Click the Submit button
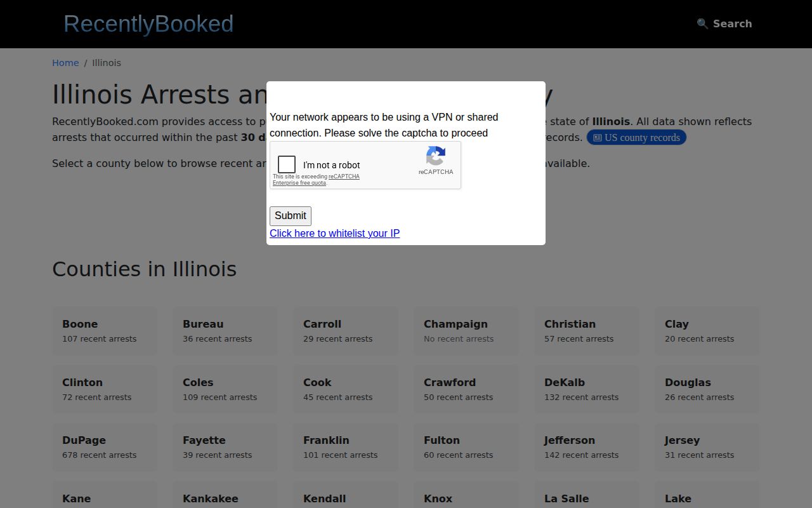Image resolution: width=812 pixels, height=508 pixels. point(291,216)
